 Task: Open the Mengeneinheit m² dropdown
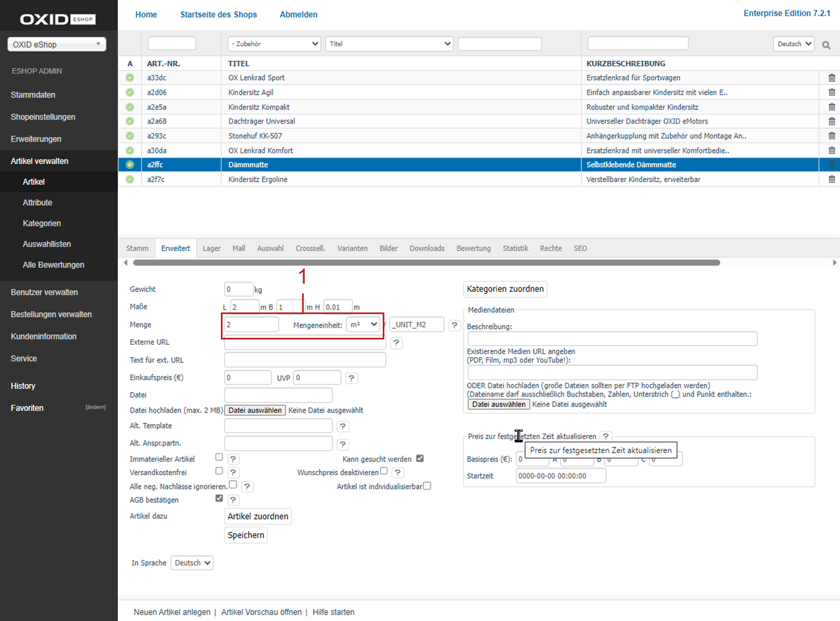click(364, 325)
